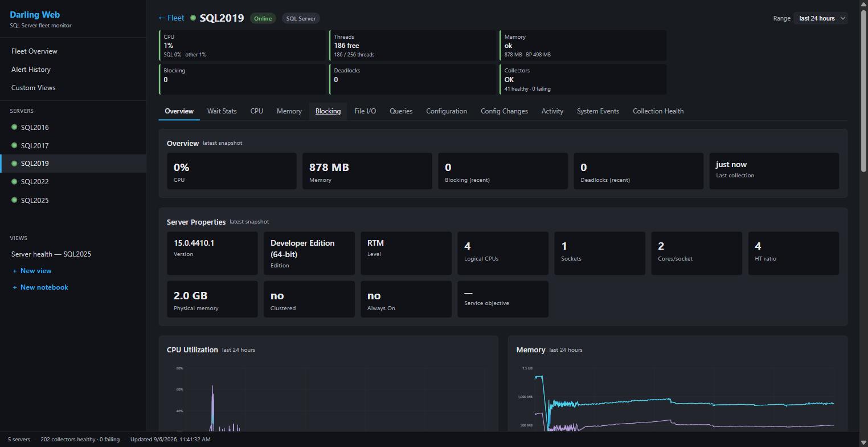
Task: Click the Deadlocks summary card in header
Action: coord(413,79)
